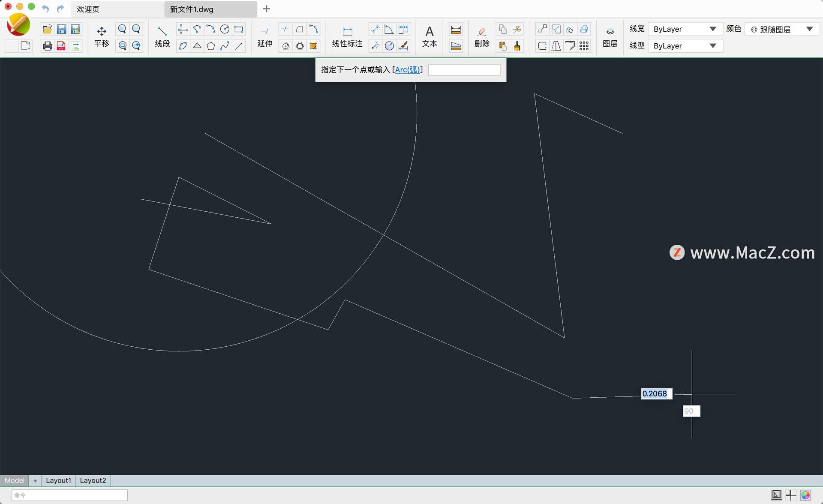Click the printer icon
823x504 pixels.
click(x=47, y=46)
